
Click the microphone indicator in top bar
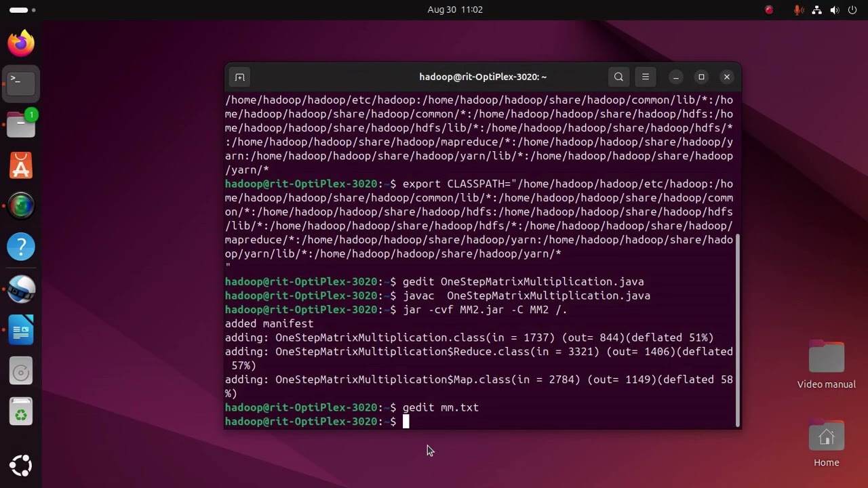pyautogui.click(x=799, y=9)
